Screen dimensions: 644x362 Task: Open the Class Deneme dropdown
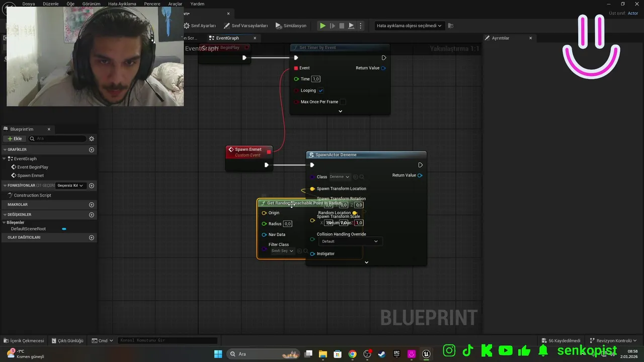[x=340, y=177]
